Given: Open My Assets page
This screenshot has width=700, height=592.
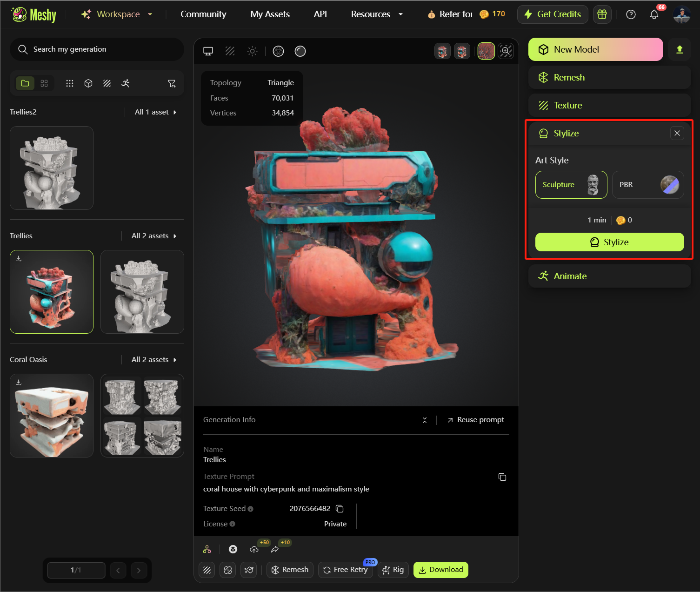Looking at the screenshot, I should click(x=270, y=14).
